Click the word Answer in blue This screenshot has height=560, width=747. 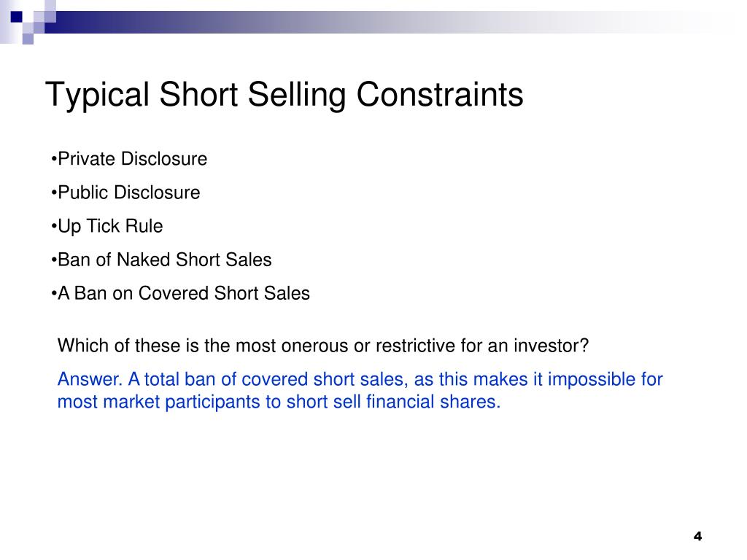pos(90,379)
